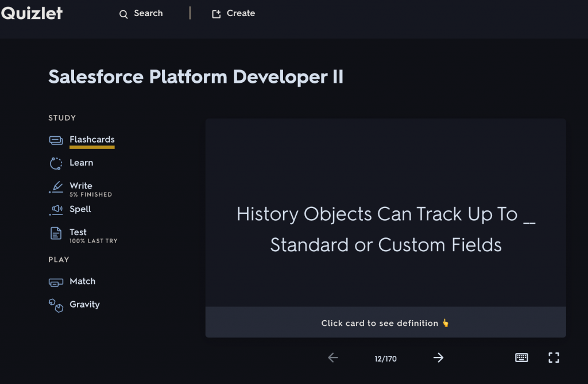
Task: Enter fullscreen flashcard mode icon
Action: pyautogui.click(x=554, y=358)
